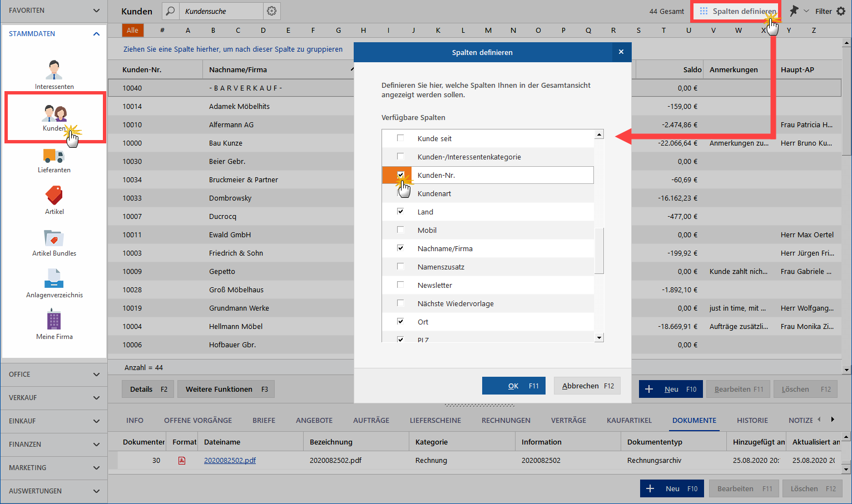Open Interessenten in the Stammdaten sidebar

click(x=54, y=74)
